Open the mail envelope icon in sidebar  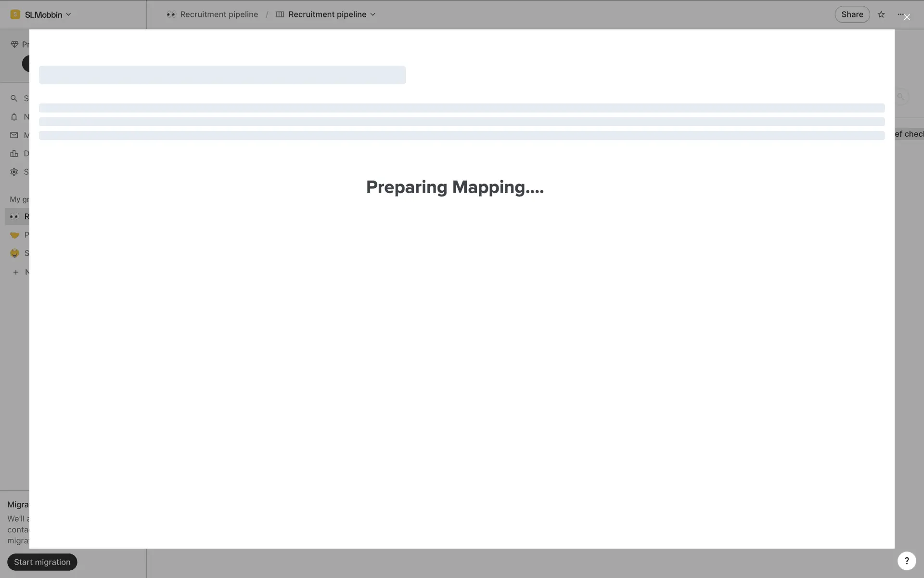(x=14, y=135)
